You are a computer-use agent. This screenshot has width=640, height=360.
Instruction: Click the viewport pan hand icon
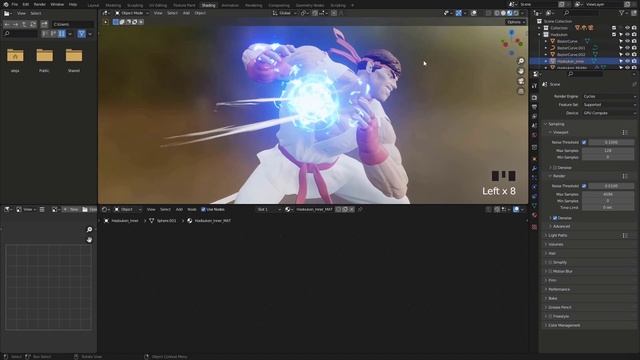coord(521,71)
